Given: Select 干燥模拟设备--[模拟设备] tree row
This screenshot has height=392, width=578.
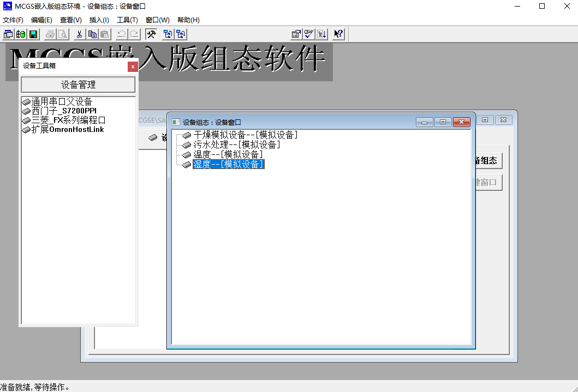Looking at the screenshot, I should [246, 135].
